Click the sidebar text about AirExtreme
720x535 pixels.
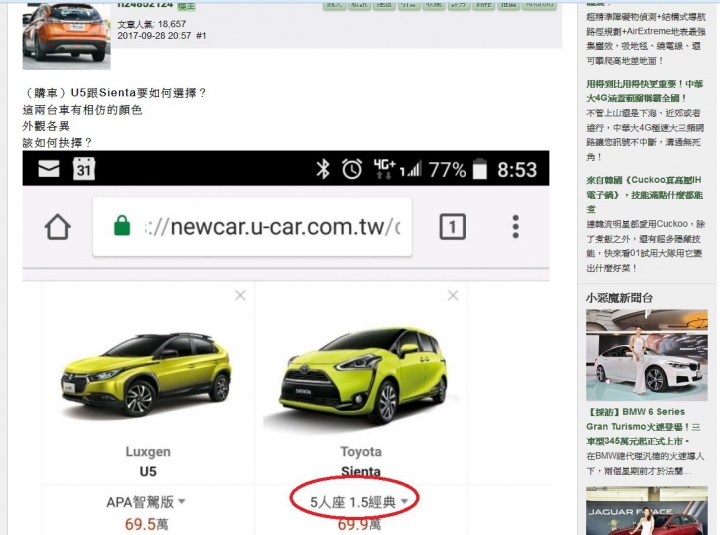(x=646, y=39)
